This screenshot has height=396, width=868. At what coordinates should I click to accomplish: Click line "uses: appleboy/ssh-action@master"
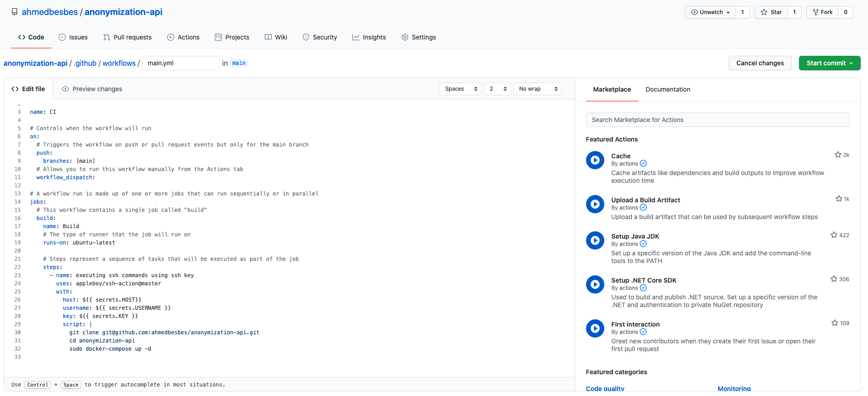pyautogui.click(x=108, y=284)
